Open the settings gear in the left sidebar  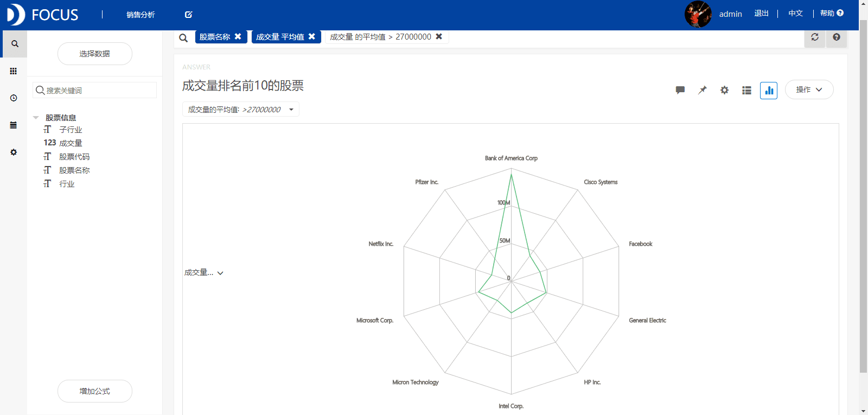[x=14, y=152]
